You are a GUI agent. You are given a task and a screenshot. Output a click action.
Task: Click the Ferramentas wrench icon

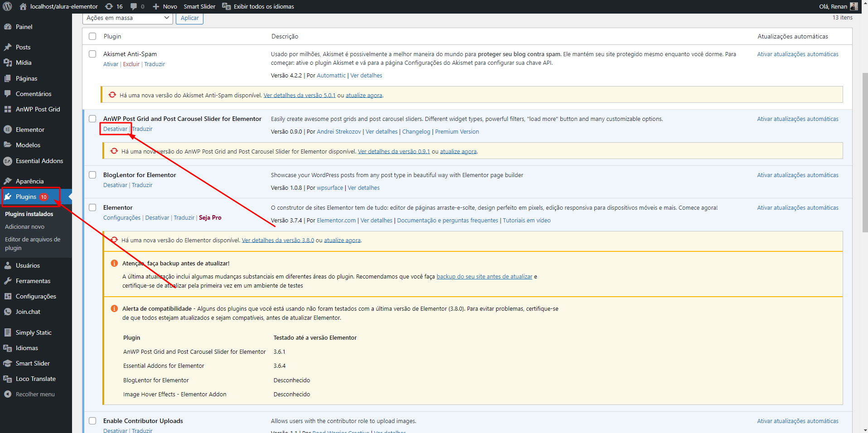click(8, 281)
